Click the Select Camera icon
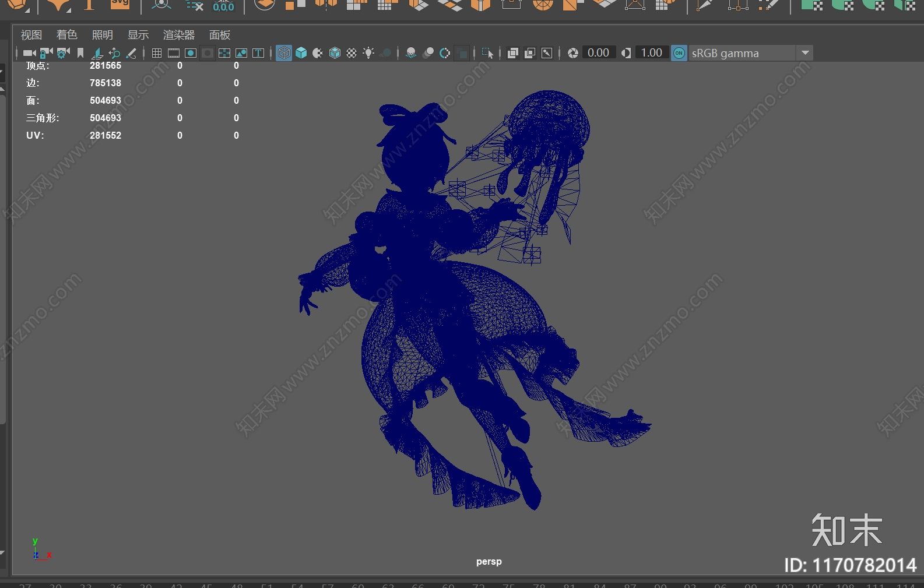The image size is (924, 588). click(29, 53)
